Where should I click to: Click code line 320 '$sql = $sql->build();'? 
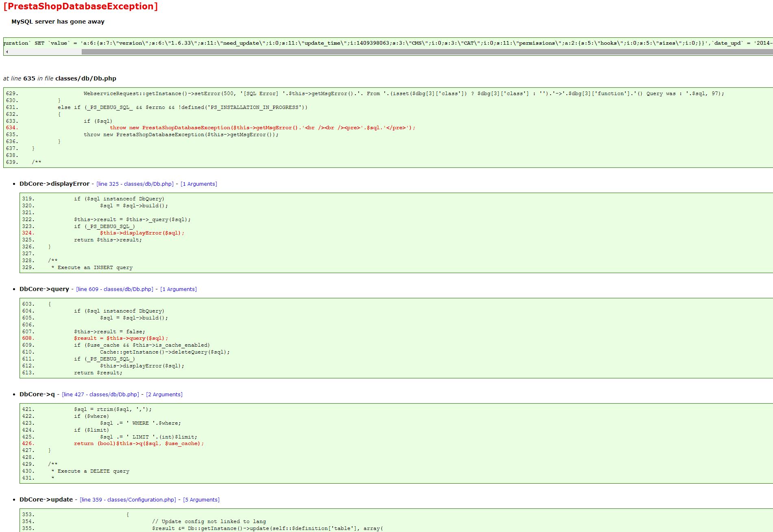click(x=134, y=206)
